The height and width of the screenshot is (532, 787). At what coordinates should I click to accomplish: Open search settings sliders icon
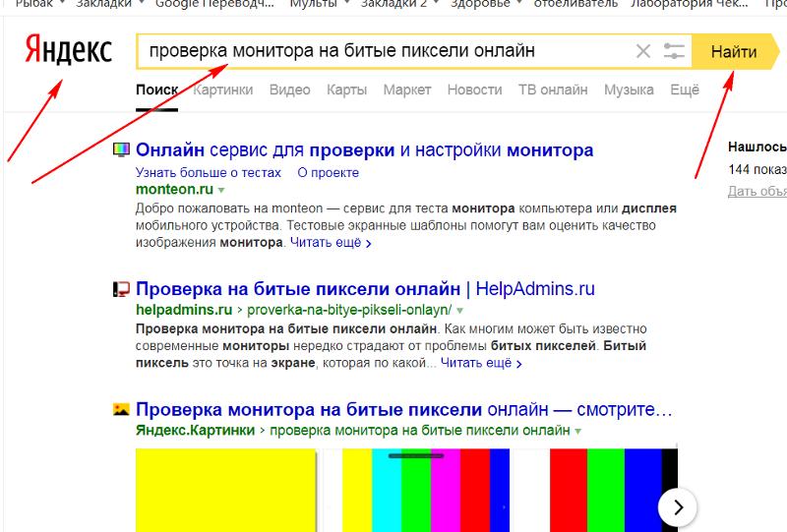pyautogui.click(x=674, y=51)
